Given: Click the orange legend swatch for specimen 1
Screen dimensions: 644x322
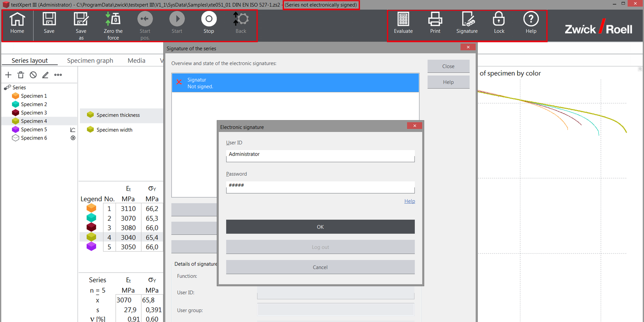Looking at the screenshot, I should (91, 208).
